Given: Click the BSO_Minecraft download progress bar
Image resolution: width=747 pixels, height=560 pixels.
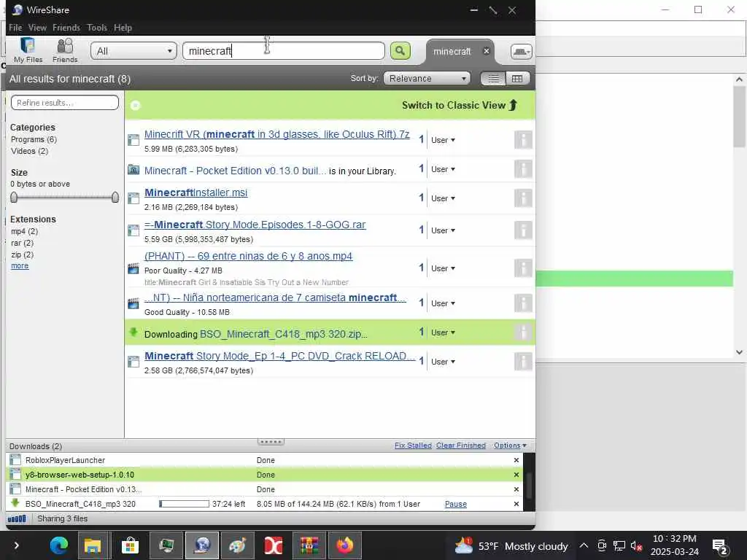Looking at the screenshot, I should (184, 504).
